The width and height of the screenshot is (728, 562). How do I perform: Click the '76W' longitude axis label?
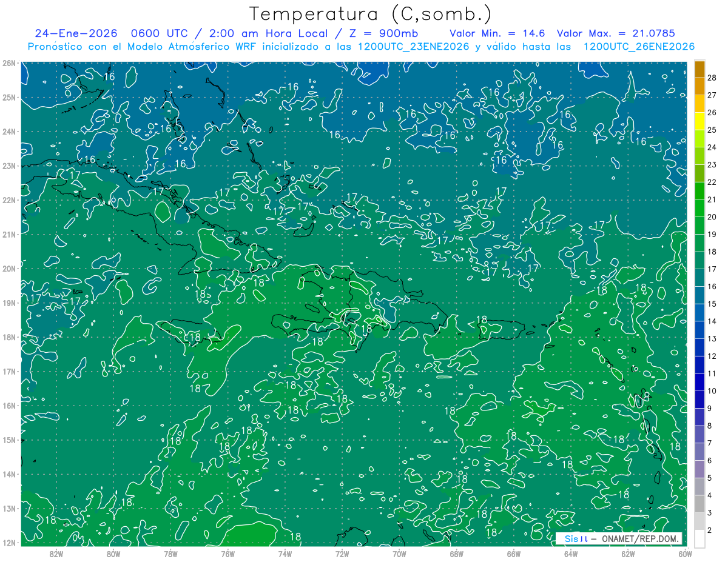click(x=227, y=554)
